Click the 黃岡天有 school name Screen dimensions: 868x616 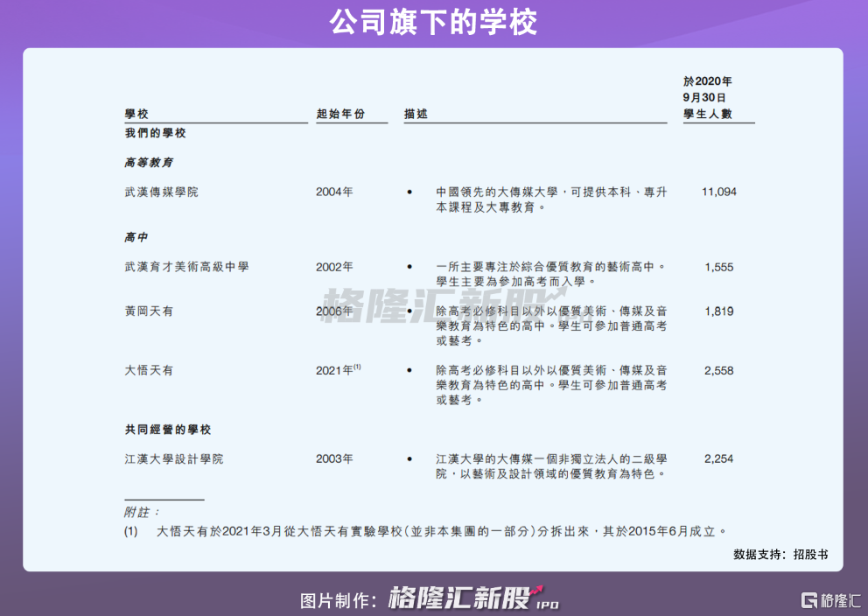149,311
